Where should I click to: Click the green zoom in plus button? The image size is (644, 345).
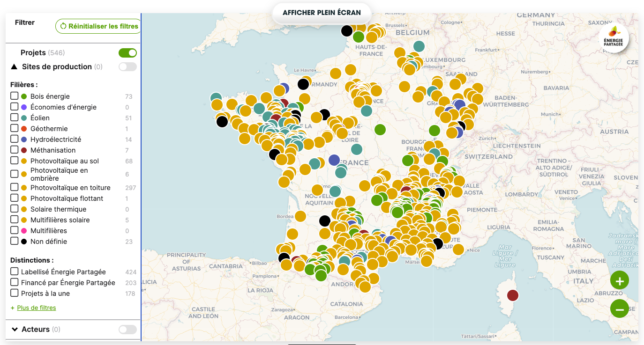[619, 281]
